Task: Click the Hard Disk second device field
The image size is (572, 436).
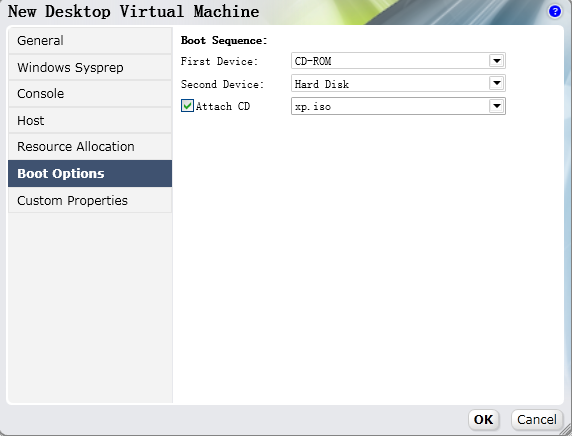Action: click(x=398, y=84)
